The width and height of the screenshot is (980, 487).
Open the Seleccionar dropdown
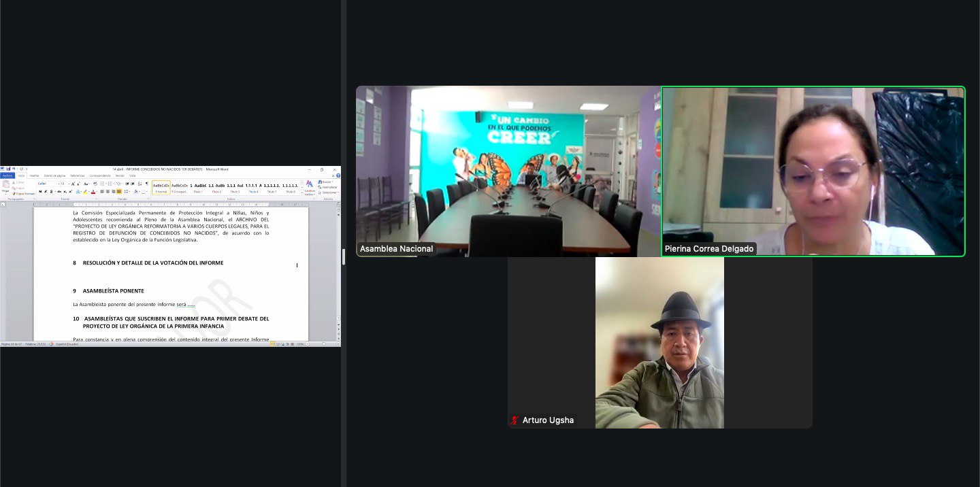pyautogui.click(x=328, y=192)
